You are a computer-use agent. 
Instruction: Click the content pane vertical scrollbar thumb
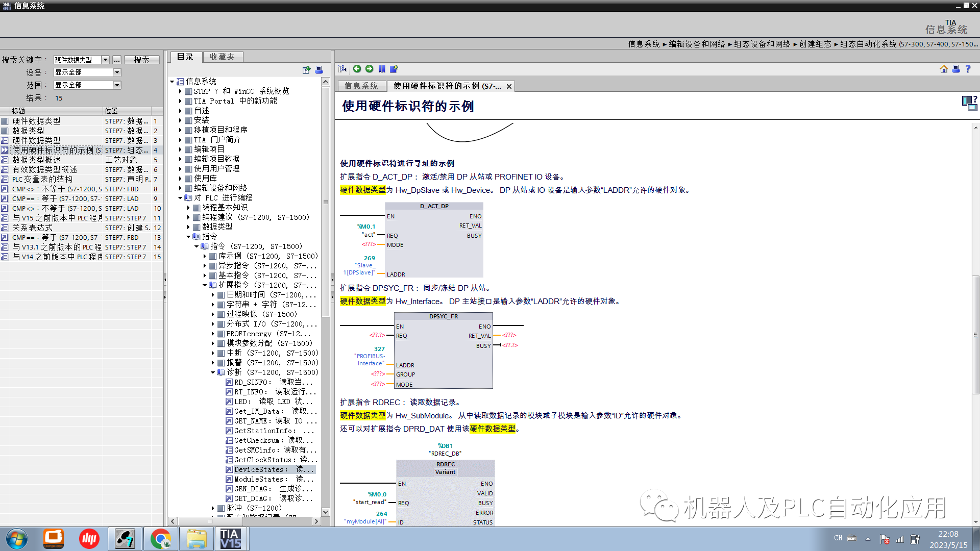(975, 335)
